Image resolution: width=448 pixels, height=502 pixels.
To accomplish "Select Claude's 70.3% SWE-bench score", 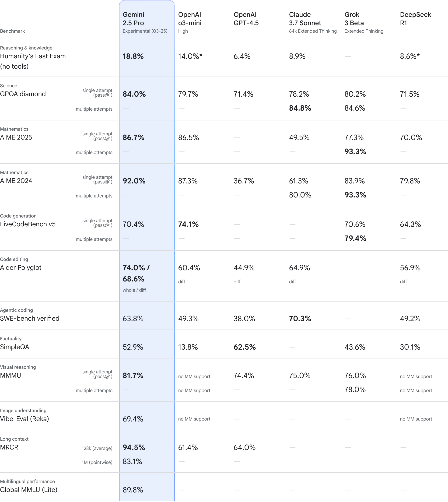I will pyautogui.click(x=300, y=319).
